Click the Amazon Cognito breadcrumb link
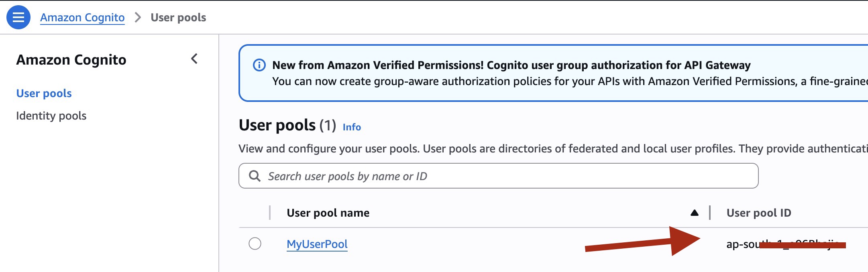This screenshot has height=272, width=868. 82,17
